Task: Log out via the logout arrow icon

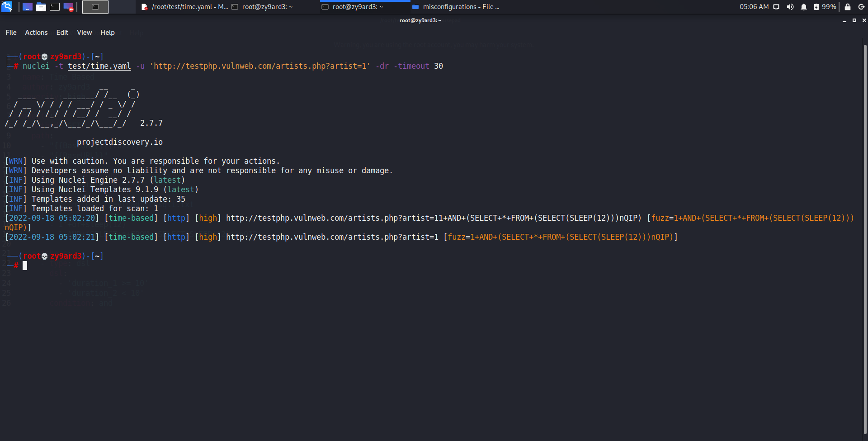Action: click(x=862, y=6)
